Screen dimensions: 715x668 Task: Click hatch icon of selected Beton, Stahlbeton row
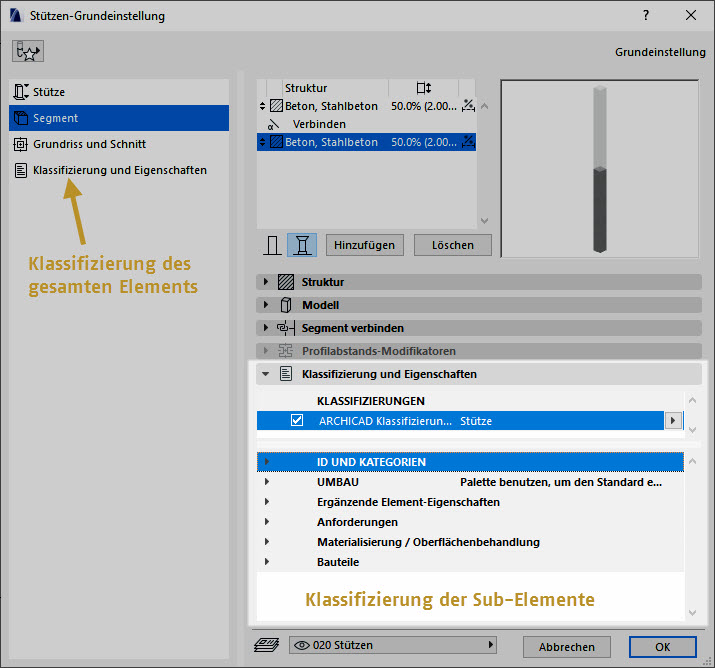point(276,142)
